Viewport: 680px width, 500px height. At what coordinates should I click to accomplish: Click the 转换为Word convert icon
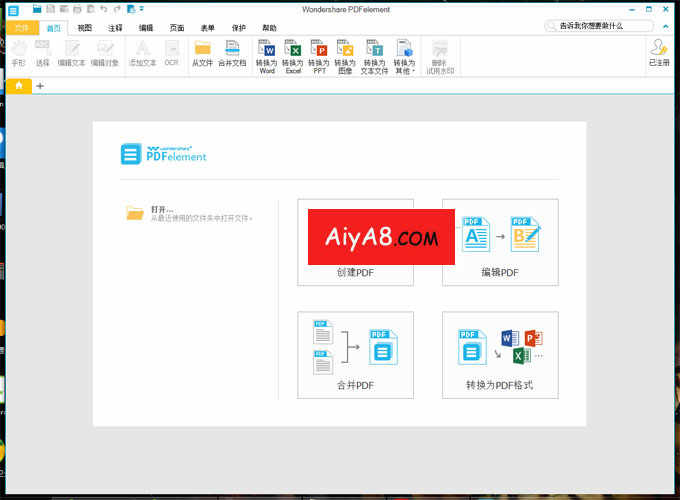point(267,55)
